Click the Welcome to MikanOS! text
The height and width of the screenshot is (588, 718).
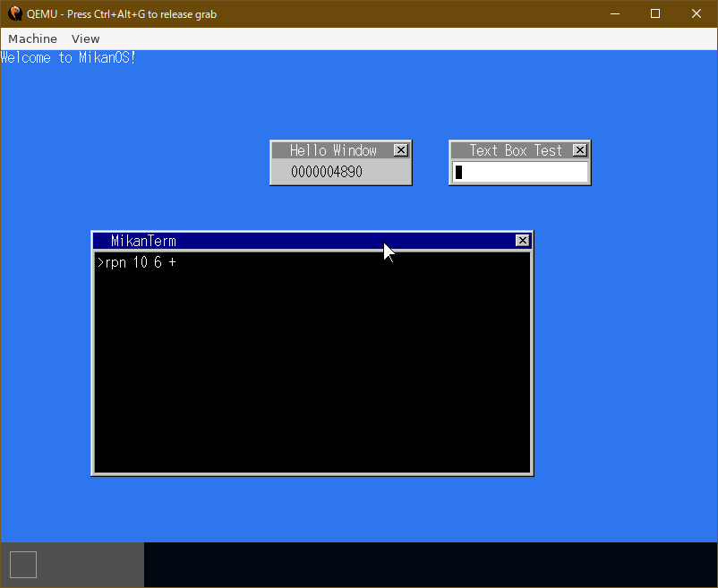click(x=68, y=57)
